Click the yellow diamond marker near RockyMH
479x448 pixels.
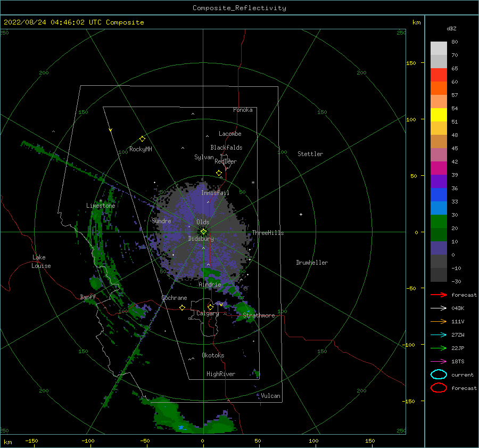[x=142, y=139]
